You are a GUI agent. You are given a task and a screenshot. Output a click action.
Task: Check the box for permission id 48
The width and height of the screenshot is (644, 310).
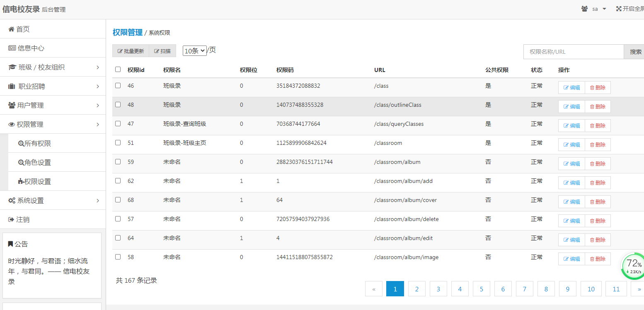coord(118,105)
